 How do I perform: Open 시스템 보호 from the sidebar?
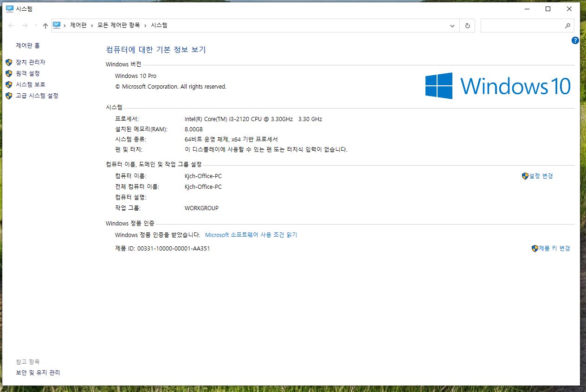click(x=31, y=84)
